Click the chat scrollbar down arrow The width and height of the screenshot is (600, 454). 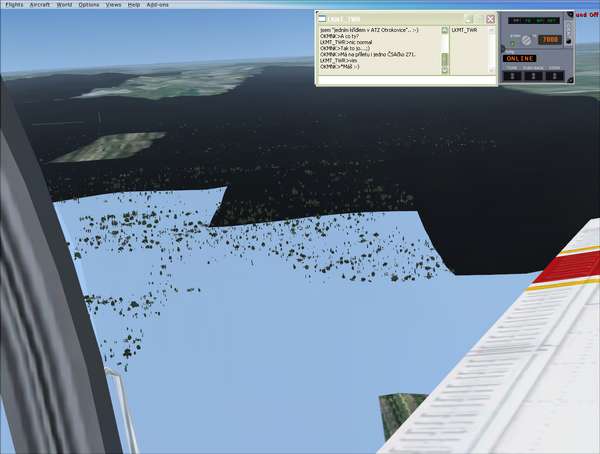click(444, 70)
